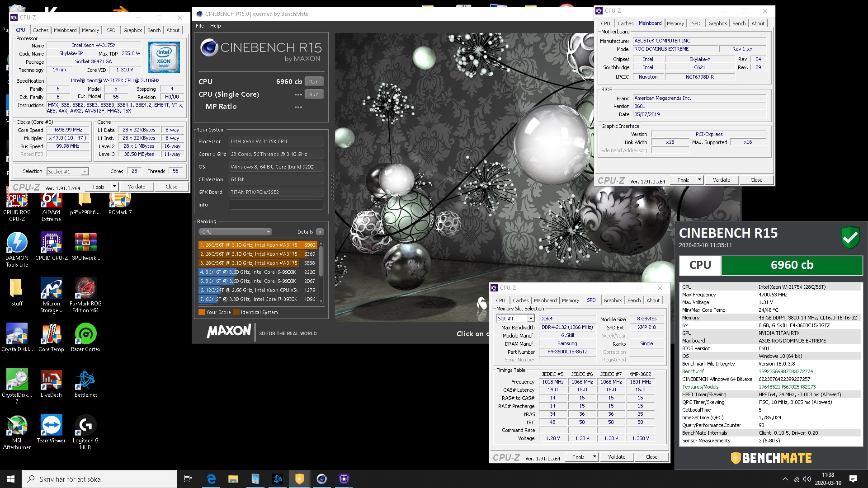Open the Cinebench File menu
The height and width of the screenshot is (488, 868).
coord(199,26)
